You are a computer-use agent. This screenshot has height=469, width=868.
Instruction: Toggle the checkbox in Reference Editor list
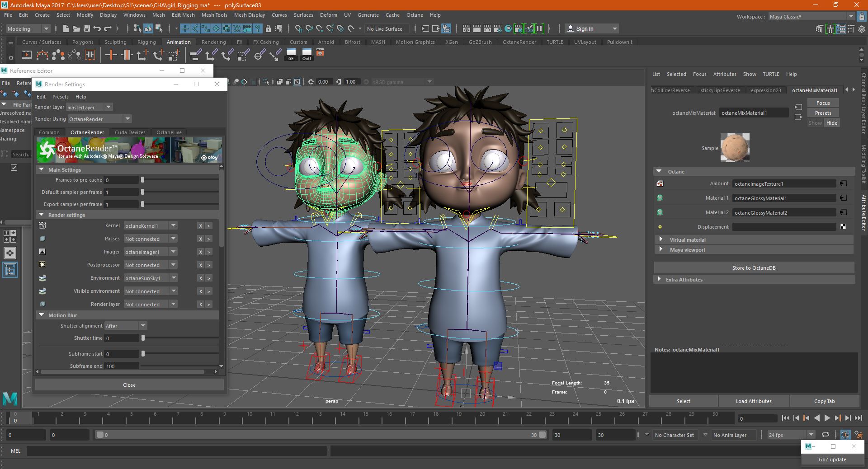click(x=14, y=168)
